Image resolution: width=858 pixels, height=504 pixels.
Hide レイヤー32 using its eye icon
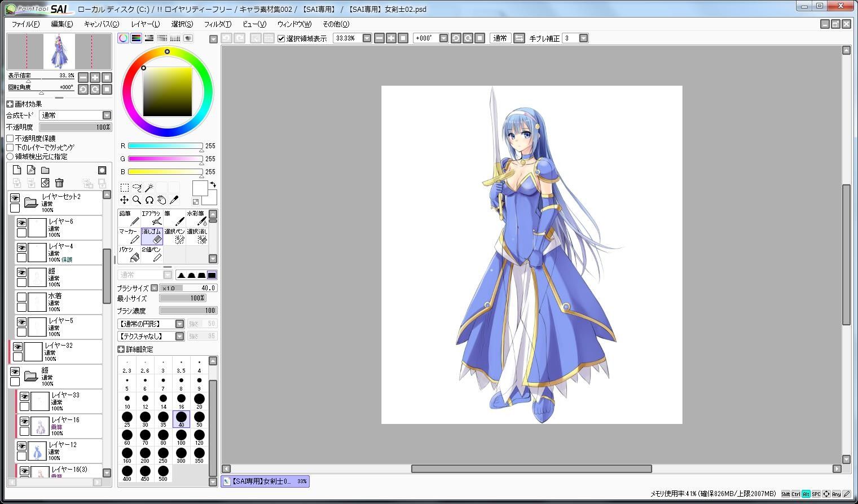pyautogui.click(x=17, y=347)
